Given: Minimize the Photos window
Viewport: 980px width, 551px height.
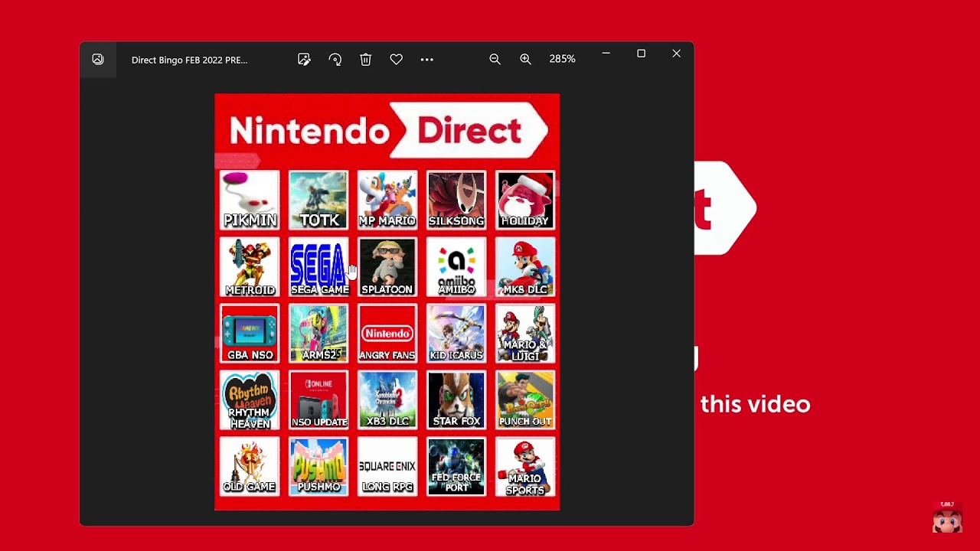Looking at the screenshot, I should pyautogui.click(x=606, y=54).
